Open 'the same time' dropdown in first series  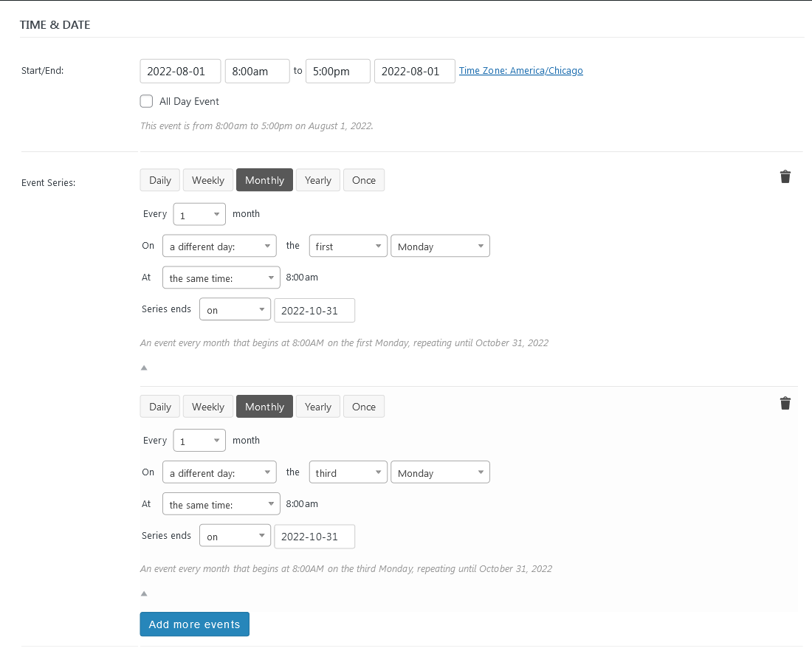(221, 278)
